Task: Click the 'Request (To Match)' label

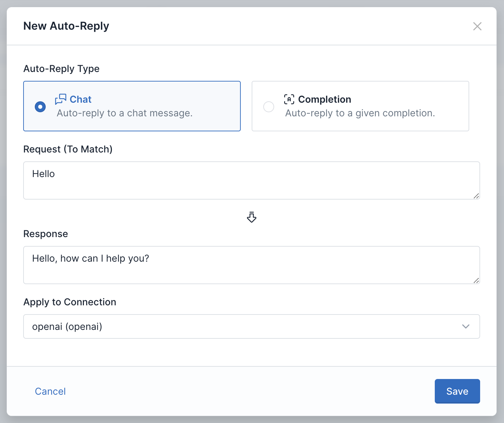Action: [x=68, y=149]
